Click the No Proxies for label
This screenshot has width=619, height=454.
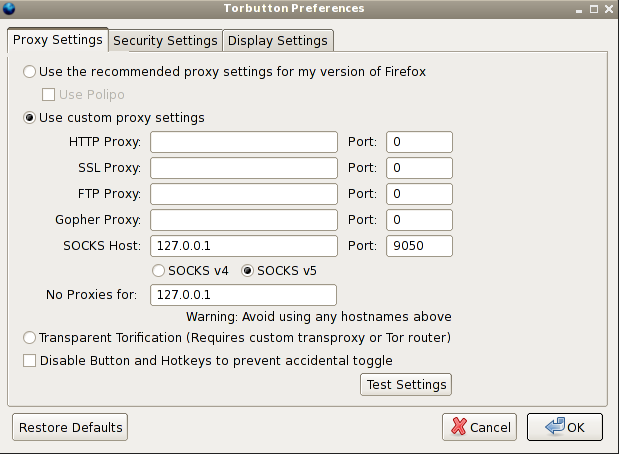92,295
